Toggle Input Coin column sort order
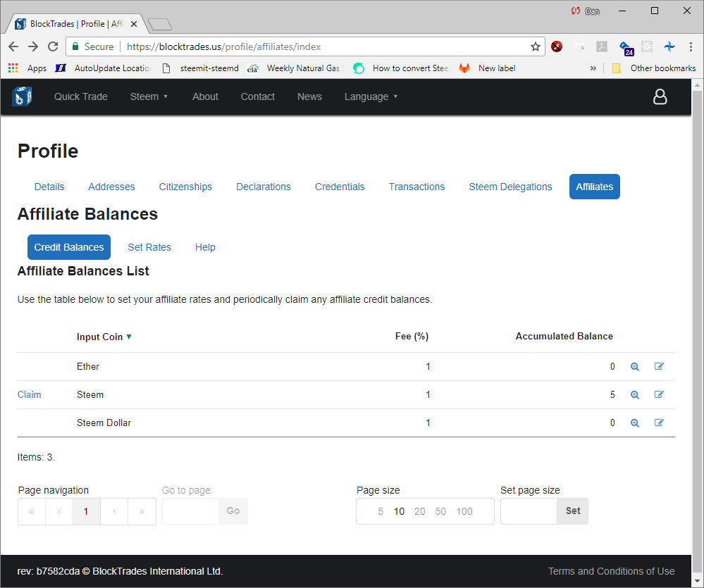 click(x=104, y=337)
